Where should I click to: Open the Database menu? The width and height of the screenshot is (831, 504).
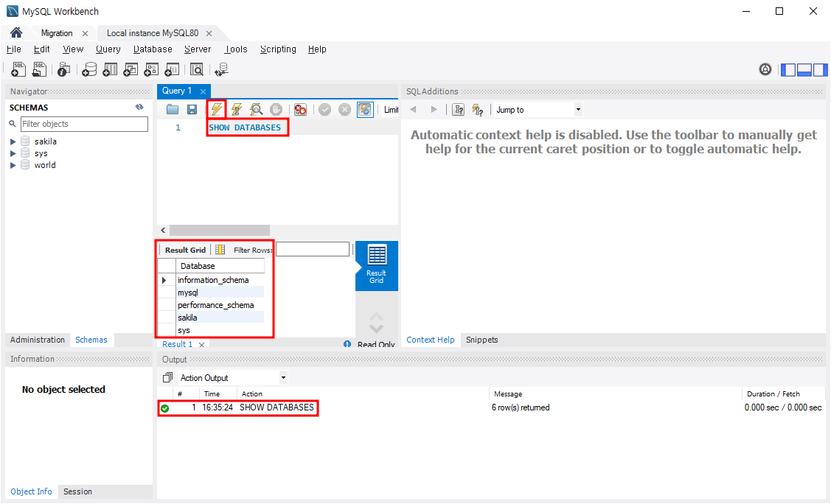click(153, 49)
